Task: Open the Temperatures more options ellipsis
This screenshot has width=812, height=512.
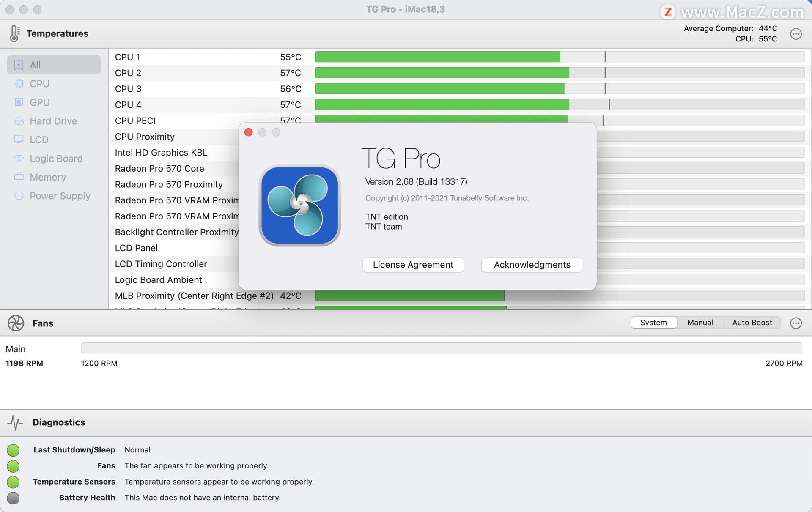Action: pyautogui.click(x=796, y=34)
